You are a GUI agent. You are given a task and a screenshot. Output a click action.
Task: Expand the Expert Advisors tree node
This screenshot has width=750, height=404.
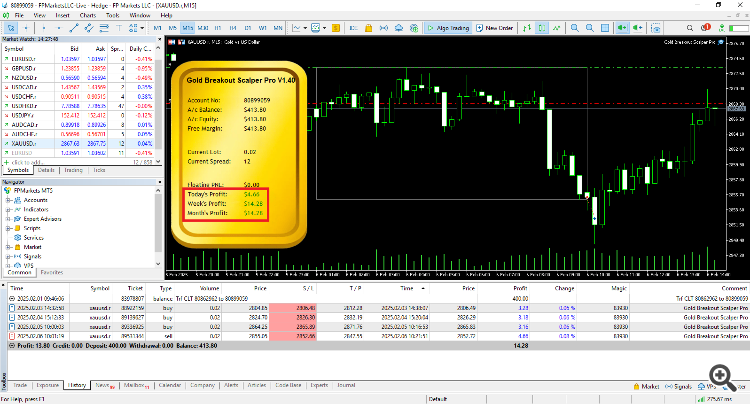(8, 219)
